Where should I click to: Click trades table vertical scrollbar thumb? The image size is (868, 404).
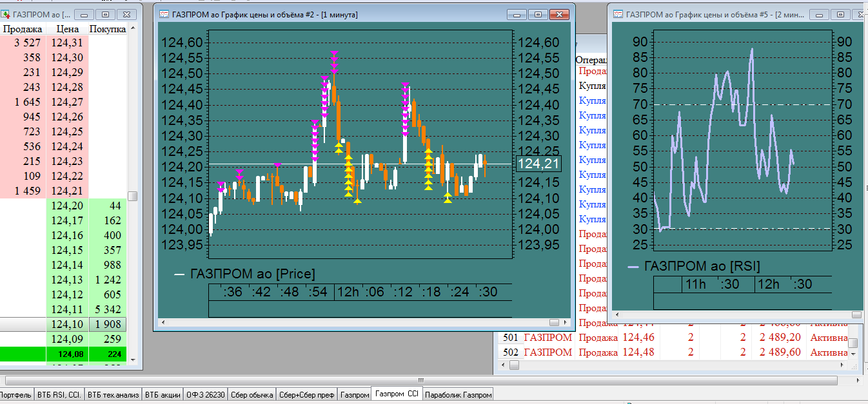point(853,343)
